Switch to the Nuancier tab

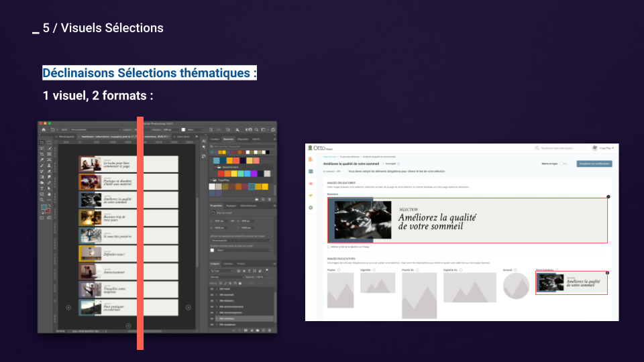(x=228, y=139)
